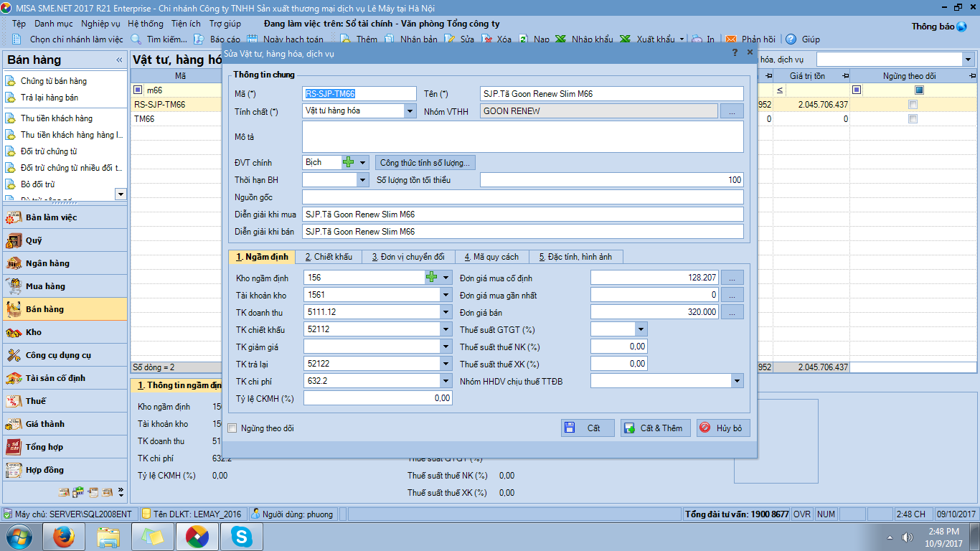Click the Xuất khẩu Excel export icon
980x551 pixels.
coord(626,39)
